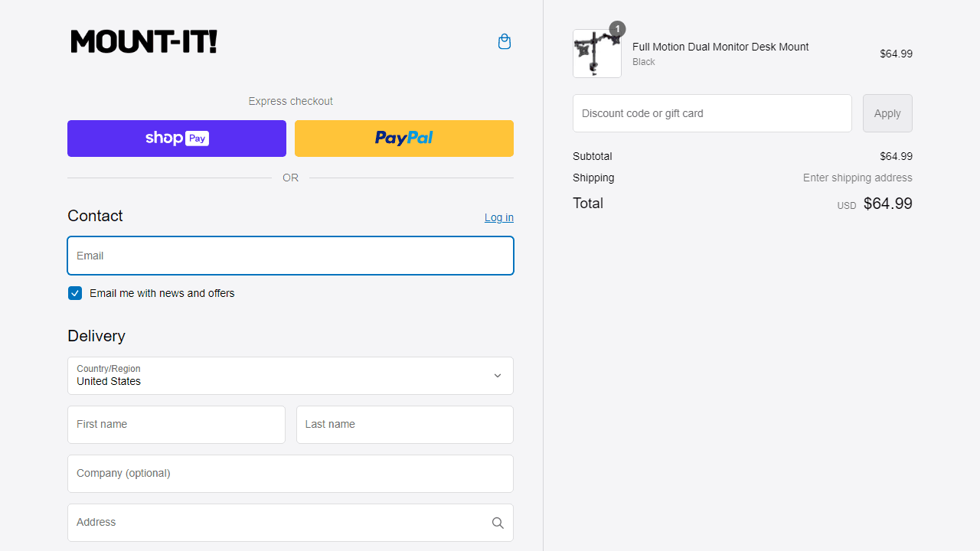This screenshot has width=980, height=551.
Task: Click the Black variant label
Action: click(x=644, y=62)
